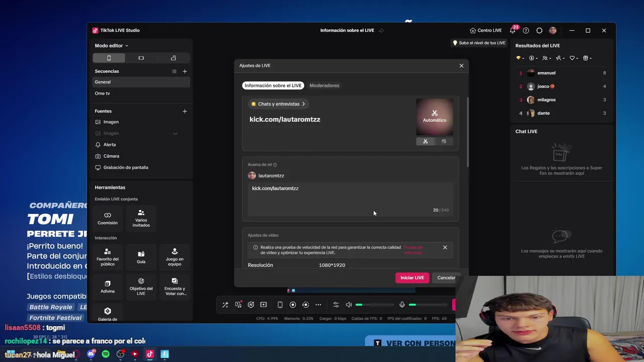
Task: Switch to the Moderadores tab
Action: click(325, 85)
